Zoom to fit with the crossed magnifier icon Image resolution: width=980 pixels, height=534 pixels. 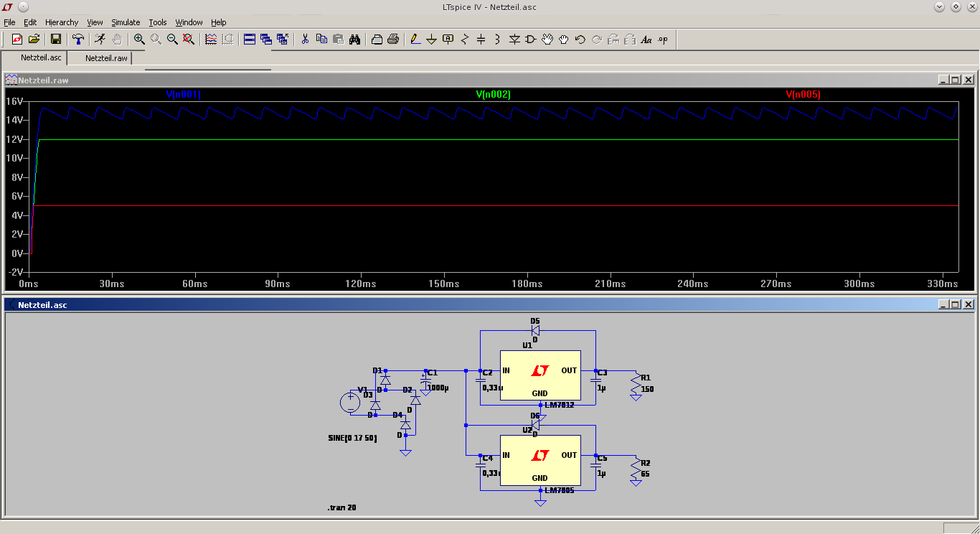pyautogui.click(x=189, y=39)
